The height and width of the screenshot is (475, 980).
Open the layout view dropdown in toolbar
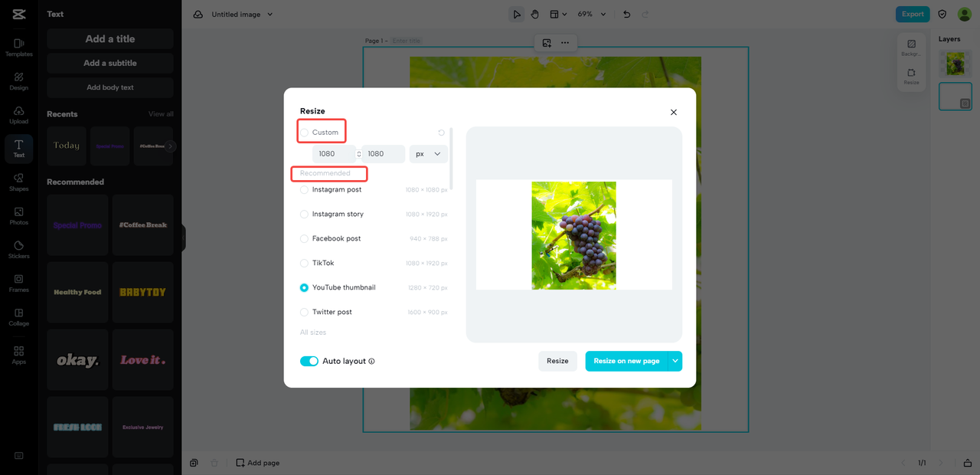click(559, 14)
